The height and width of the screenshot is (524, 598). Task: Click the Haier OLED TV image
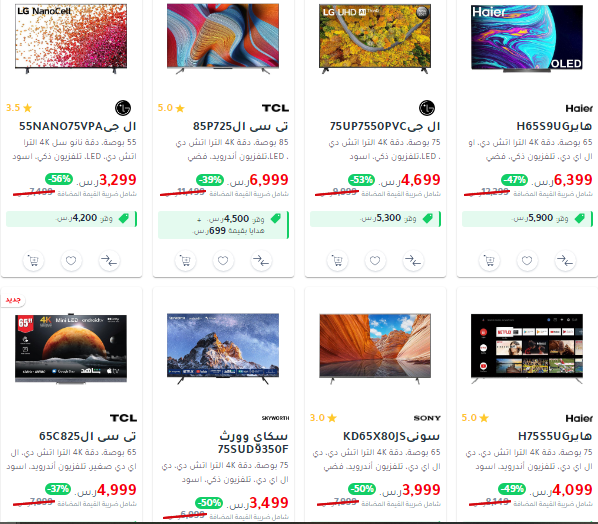527,38
